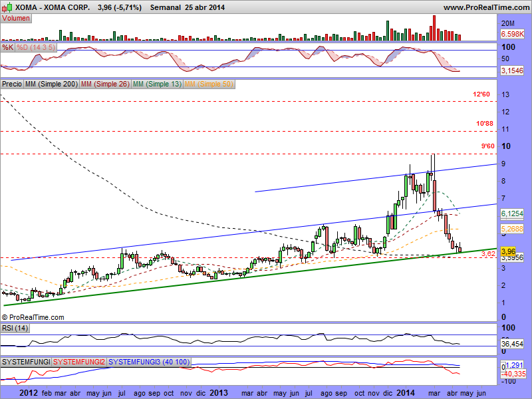The height and width of the screenshot is (399, 532).
Task: Select the Precio panel label
Action: 12,84
